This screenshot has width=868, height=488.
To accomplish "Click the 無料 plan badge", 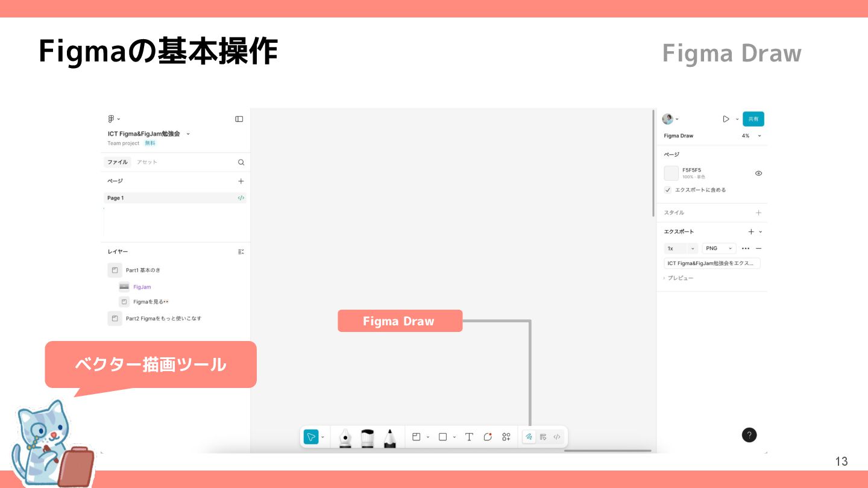I will 149,143.
